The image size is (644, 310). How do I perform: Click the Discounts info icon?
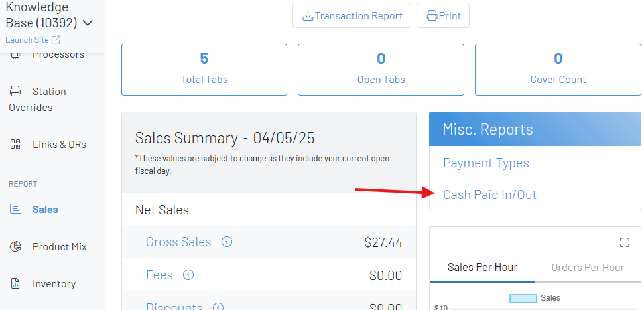point(218,307)
